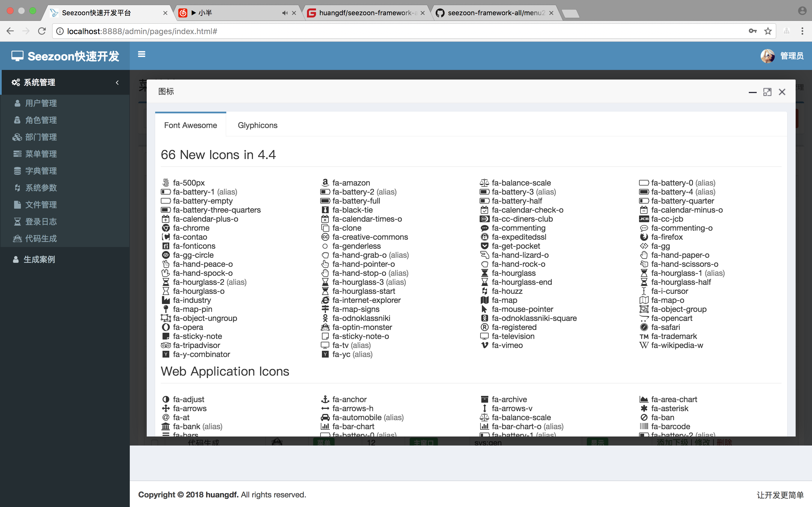
Task: Toggle the sidebar with hamburger icon
Action: [142, 54]
